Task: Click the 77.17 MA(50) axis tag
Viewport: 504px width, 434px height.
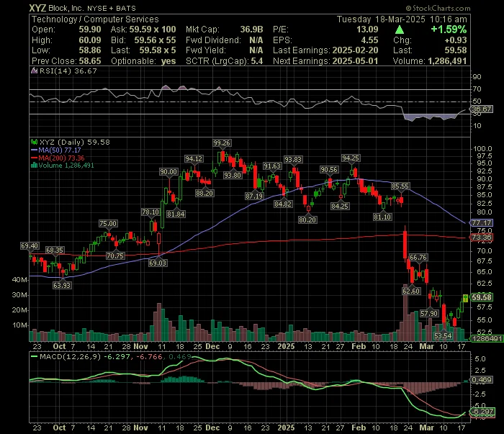Action: point(482,222)
